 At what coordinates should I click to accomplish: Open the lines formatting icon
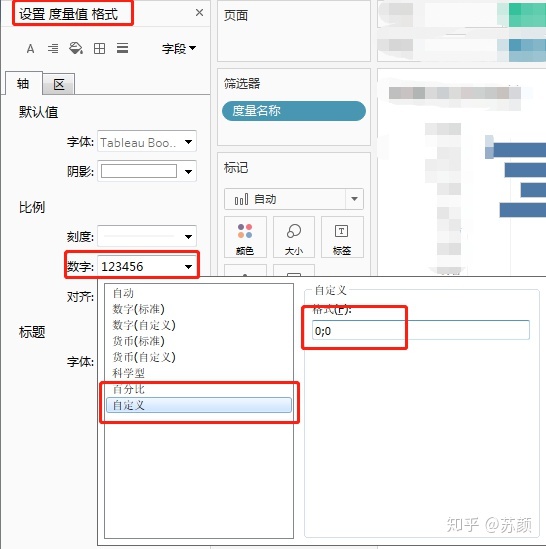122,48
